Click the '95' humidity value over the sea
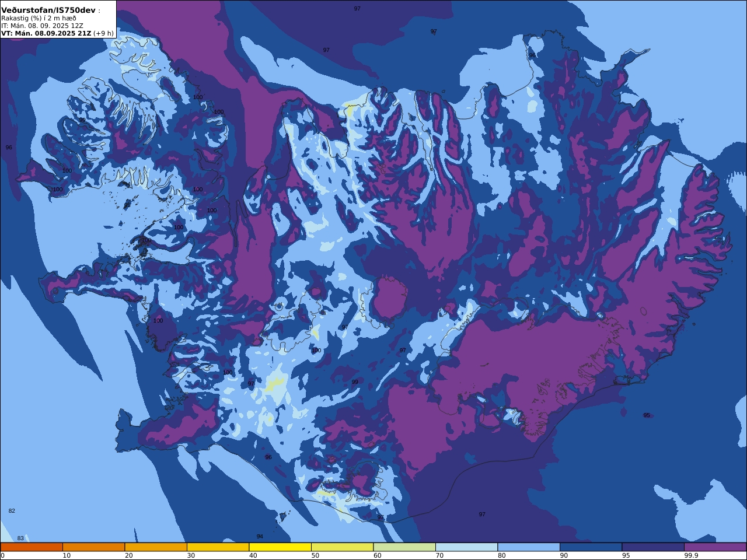This screenshot has width=747, height=560. point(647,415)
